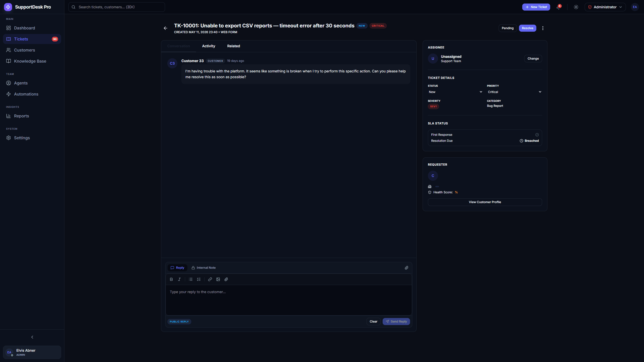Clear the reply draft
The width and height of the screenshot is (644, 362).
tap(373, 322)
